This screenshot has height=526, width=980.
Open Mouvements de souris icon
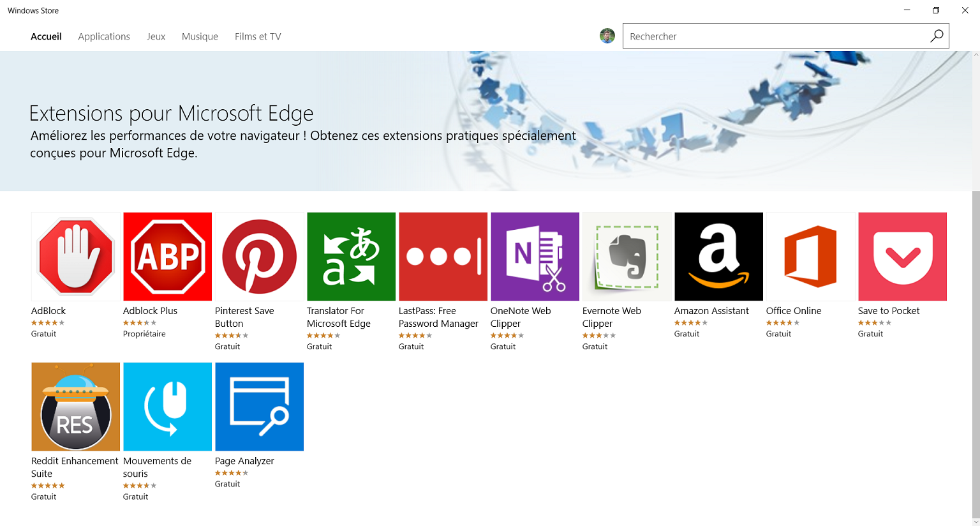coord(167,407)
